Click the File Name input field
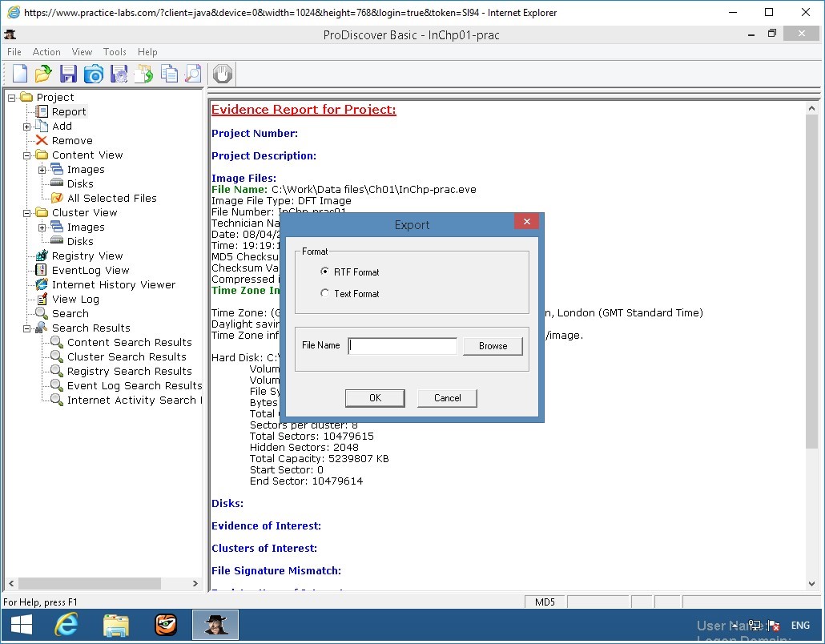Screen dimensions: 825x644 tap(403, 346)
